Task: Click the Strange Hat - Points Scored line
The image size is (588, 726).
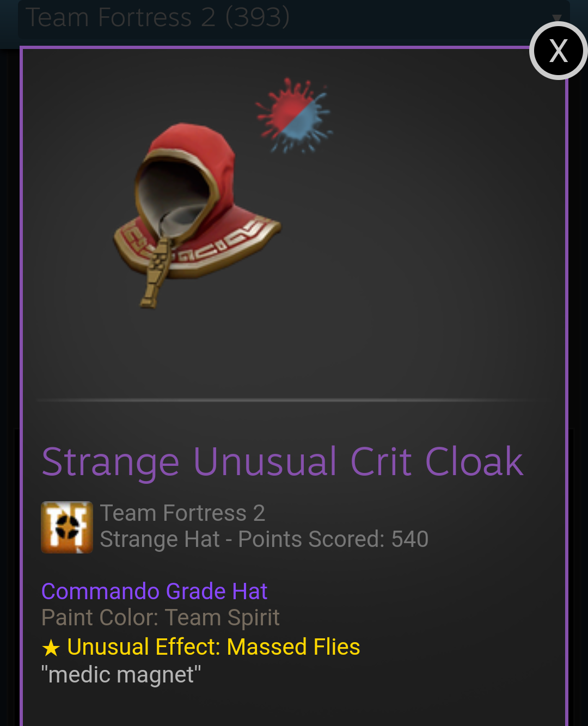Action: click(264, 539)
